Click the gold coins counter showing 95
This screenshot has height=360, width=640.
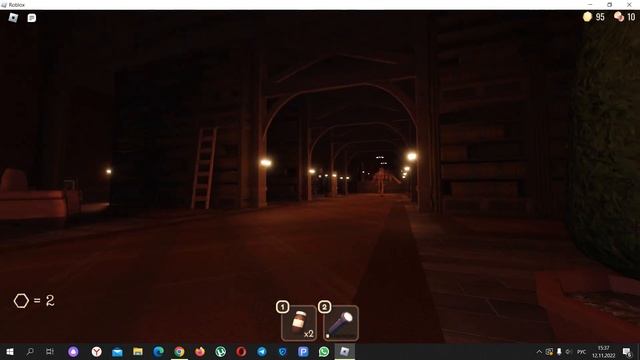[594, 17]
